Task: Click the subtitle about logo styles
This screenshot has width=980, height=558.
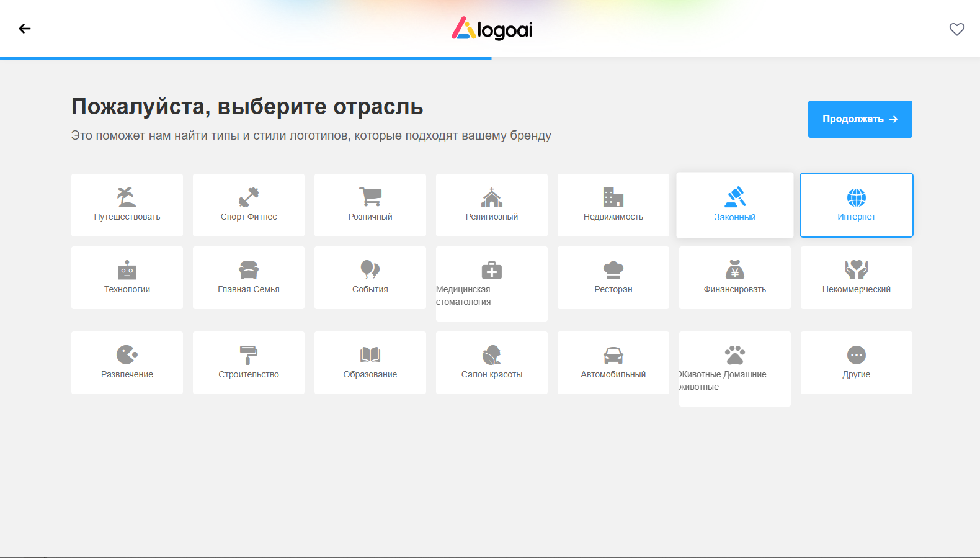Action: [x=311, y=135]
